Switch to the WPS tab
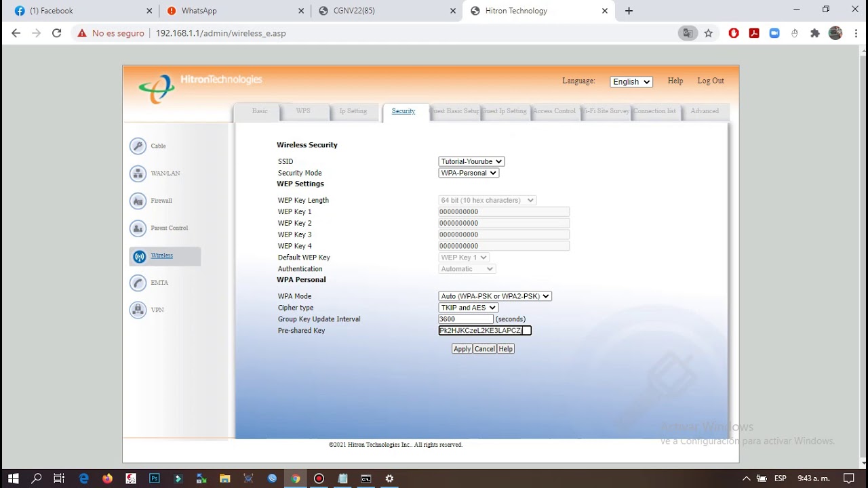The width and height of the screenshot is (868, 488). click(303, 111)
